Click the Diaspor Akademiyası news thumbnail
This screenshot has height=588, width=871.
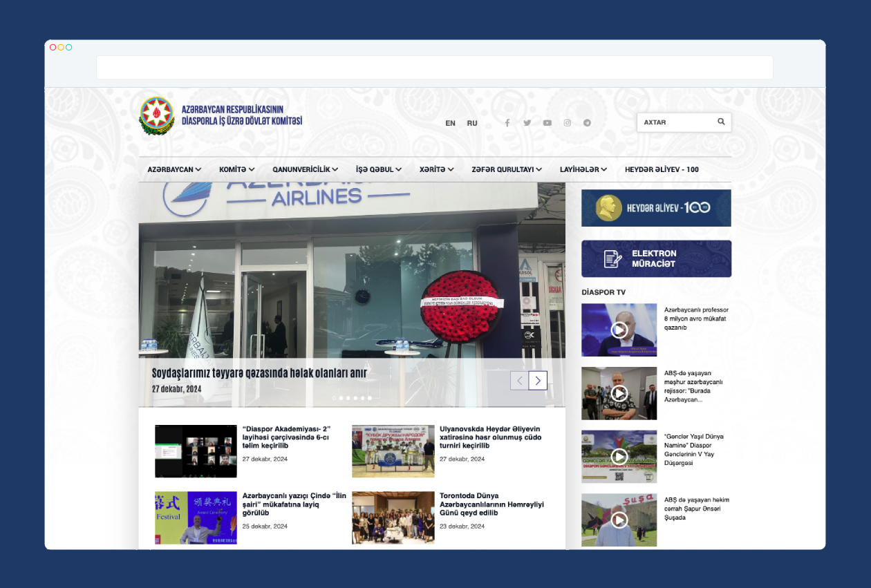coord(196,451)
